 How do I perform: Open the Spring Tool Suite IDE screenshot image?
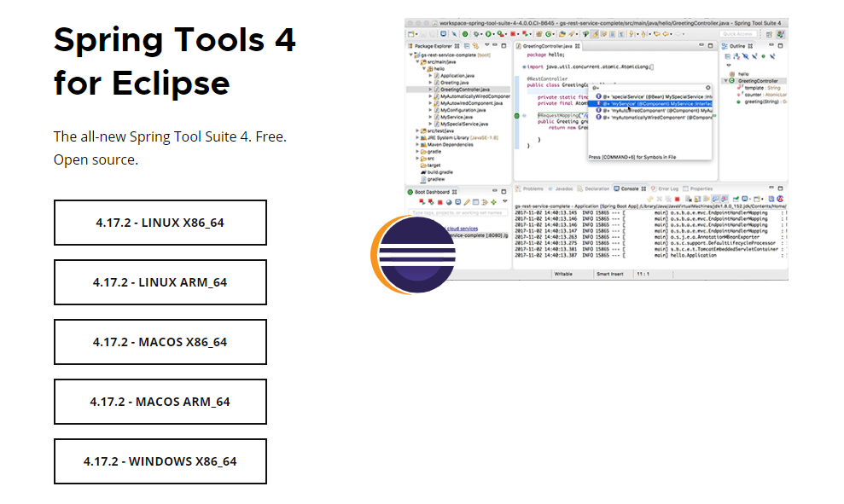pos(597,149)
